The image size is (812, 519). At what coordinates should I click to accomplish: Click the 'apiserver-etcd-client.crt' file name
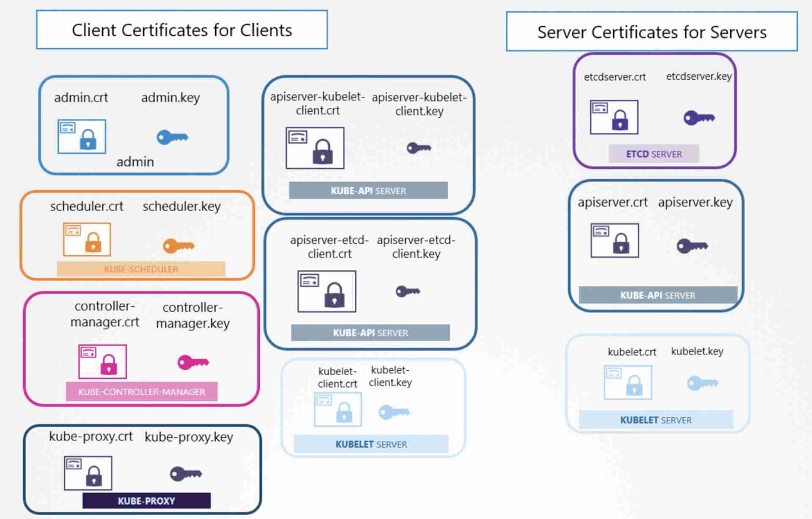329,247
